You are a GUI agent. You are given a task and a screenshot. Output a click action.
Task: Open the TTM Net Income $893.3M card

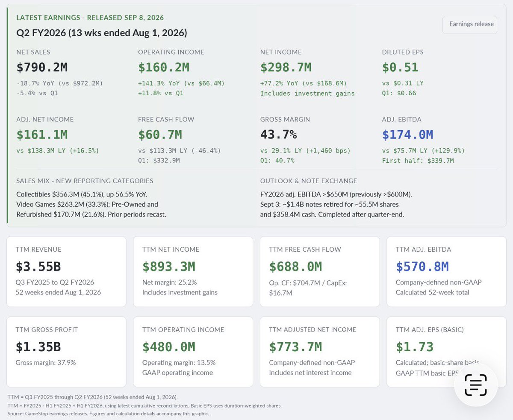pos(193,271)
